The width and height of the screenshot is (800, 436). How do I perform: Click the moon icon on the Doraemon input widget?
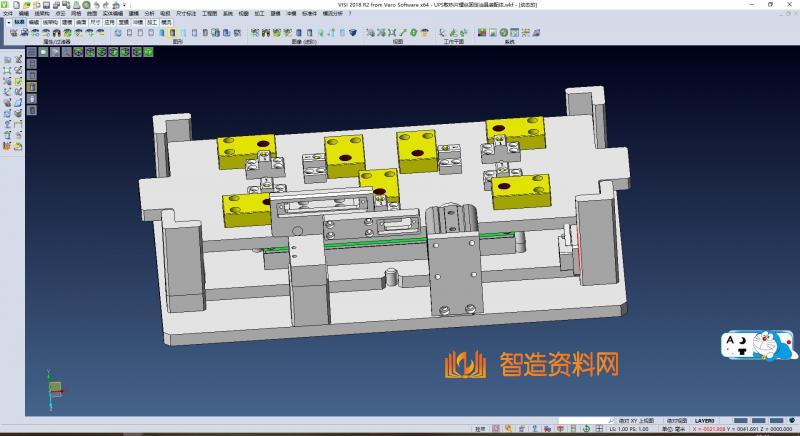coord(743,340)
